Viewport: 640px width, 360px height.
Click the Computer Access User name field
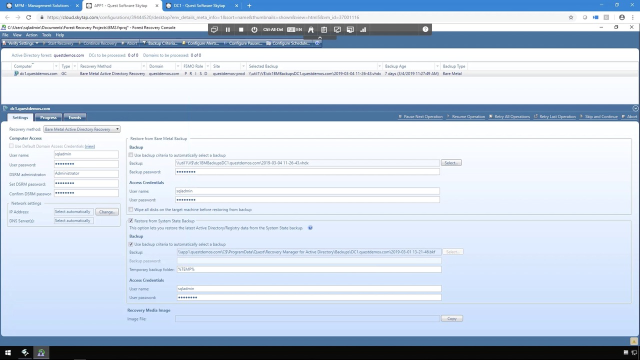point(86,154)
